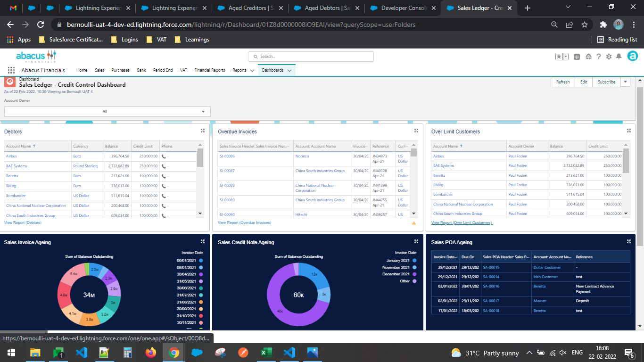The height and width of the screenshot is (362, 644).
Task: Bookmark this page using the browser star
Action: click(x=584, y=25)
